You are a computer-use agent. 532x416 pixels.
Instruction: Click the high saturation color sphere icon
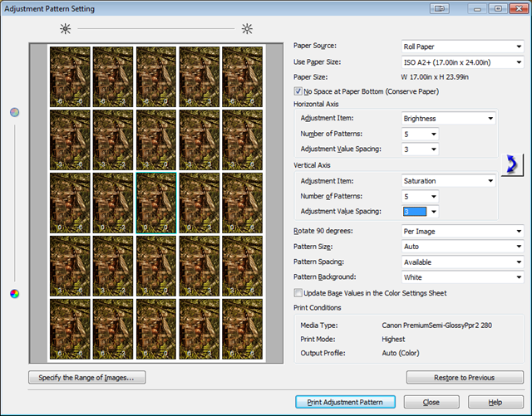tap(14, 293)
